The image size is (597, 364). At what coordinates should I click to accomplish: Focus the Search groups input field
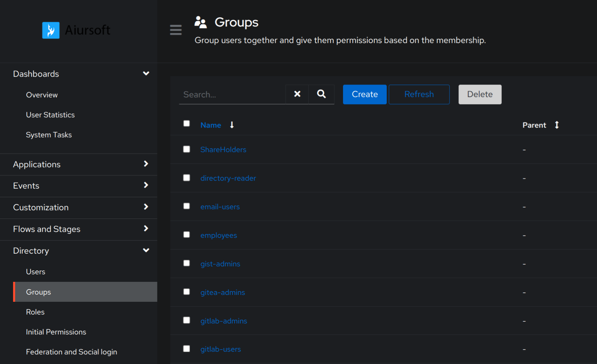click(232, 95)
